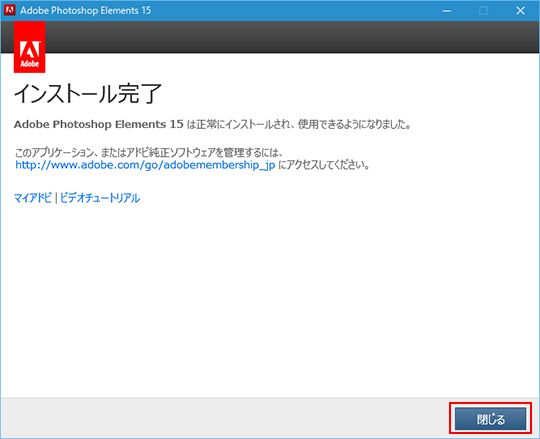Image resolution: width=540 pixels, height=439 pixels.
Task: Click the インストール完了 heading
Action: click(87, 94)
